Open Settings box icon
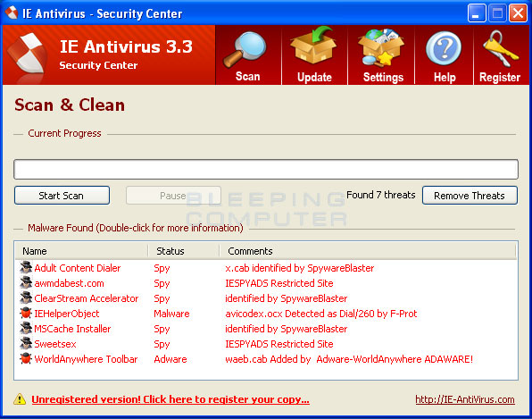Viewport: 532px width, 419px height. (381, 46)
